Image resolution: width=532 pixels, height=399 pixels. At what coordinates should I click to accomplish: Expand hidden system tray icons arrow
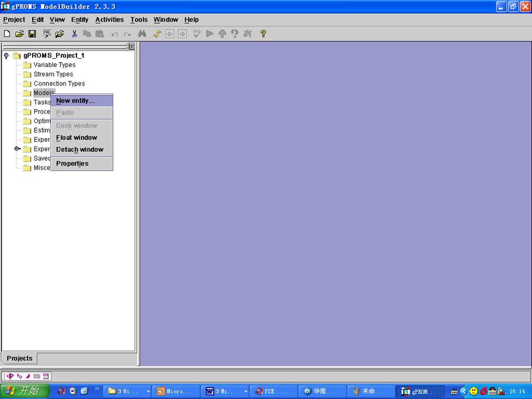(x=463, y=391)
